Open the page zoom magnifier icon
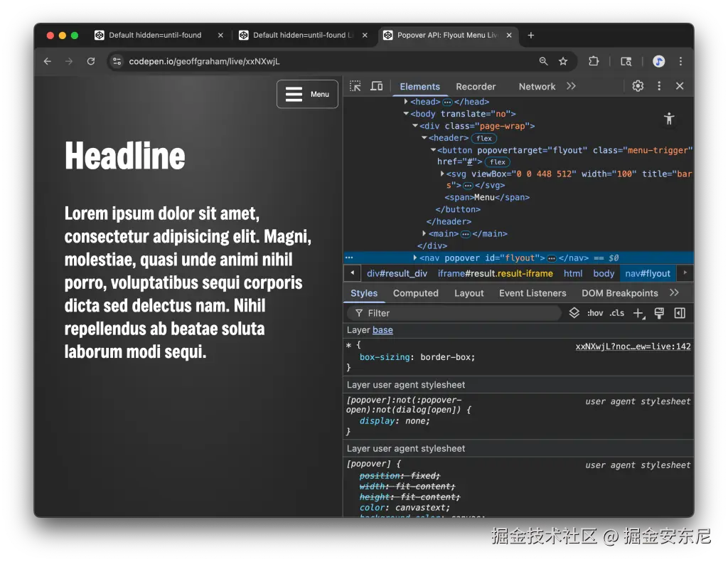The width and height of the screenshot is (728, 562). pyautogui.click(x=543, y=61)
